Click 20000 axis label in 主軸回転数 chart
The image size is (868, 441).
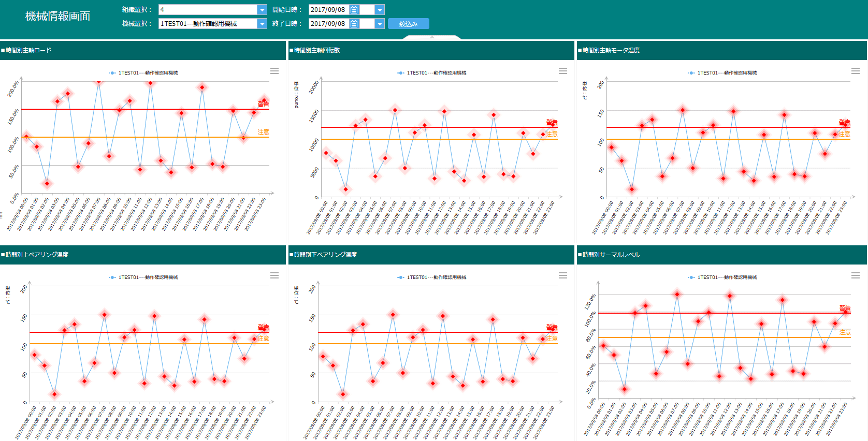pyautogui.click(x=314, y=87)
